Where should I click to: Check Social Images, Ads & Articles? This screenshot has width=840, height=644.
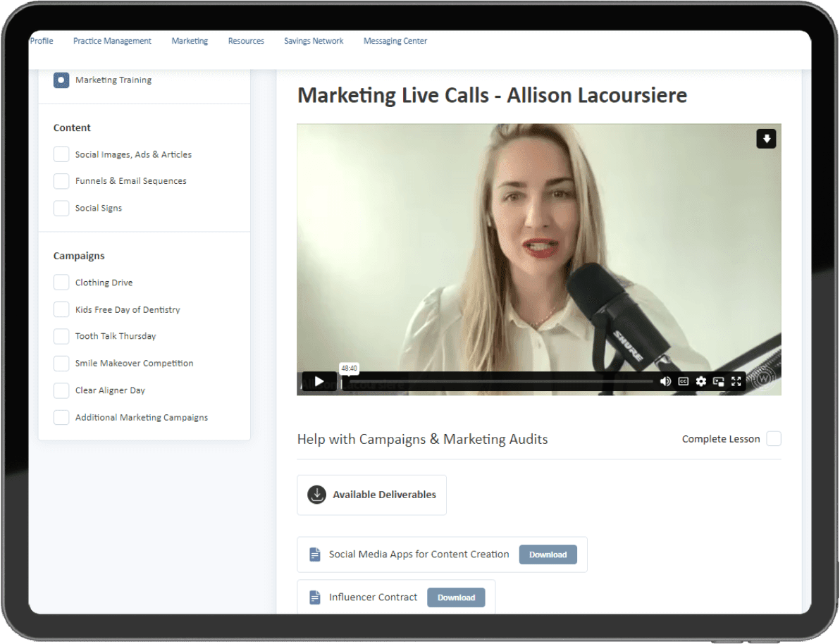(x=61, y=154)
